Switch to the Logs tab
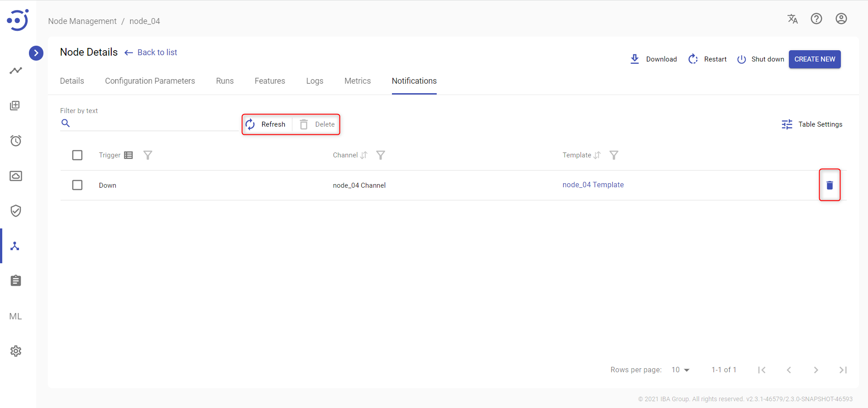Viewport: 868px width, 408px height. pyautogui.click(x=315, y=81)
